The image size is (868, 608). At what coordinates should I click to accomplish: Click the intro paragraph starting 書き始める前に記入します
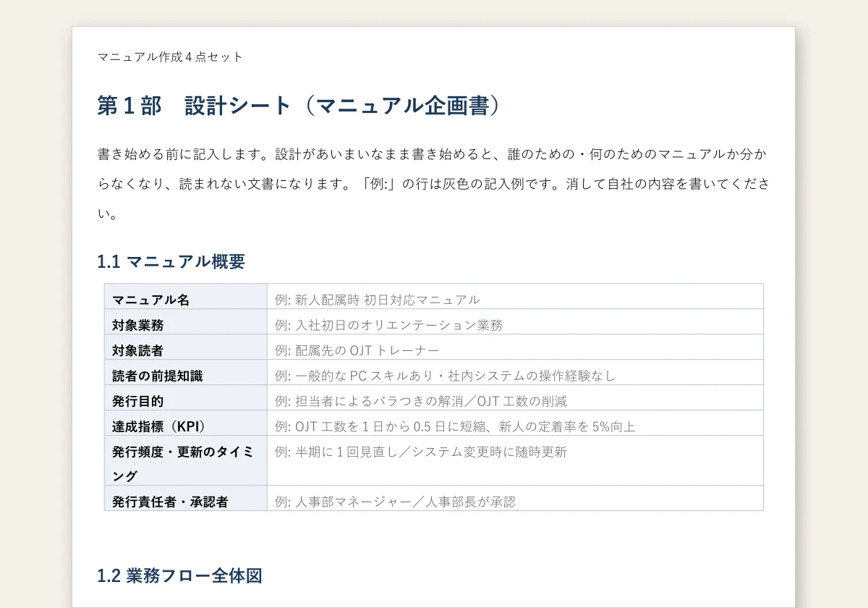433,184
